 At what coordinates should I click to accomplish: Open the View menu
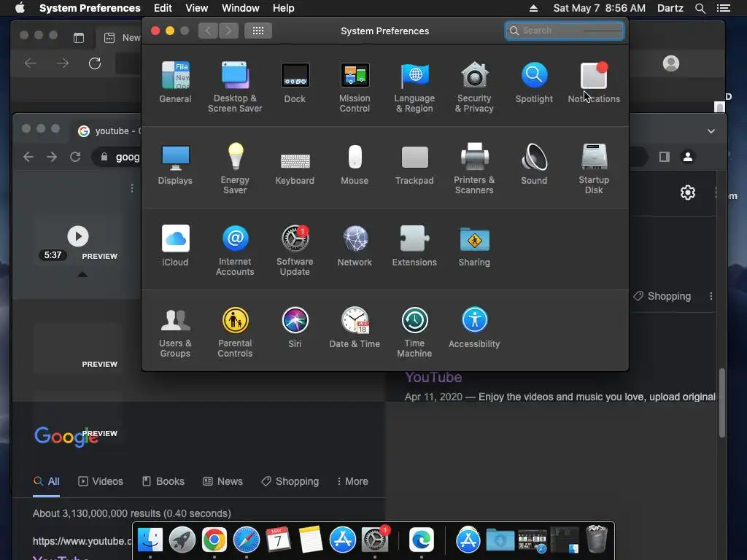(197, 8)
